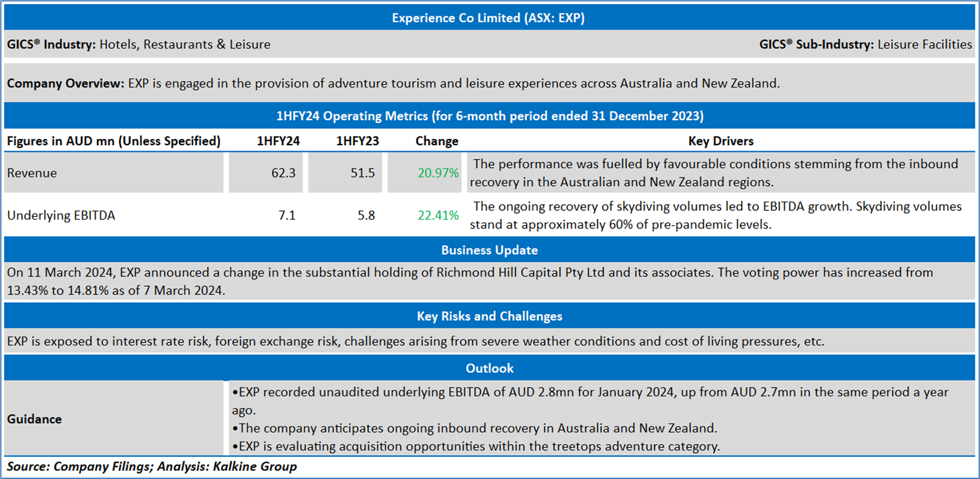Click the green 22.41% change value
The width and height of the screenshot is (980, 479).
click(x=438, y=216)
